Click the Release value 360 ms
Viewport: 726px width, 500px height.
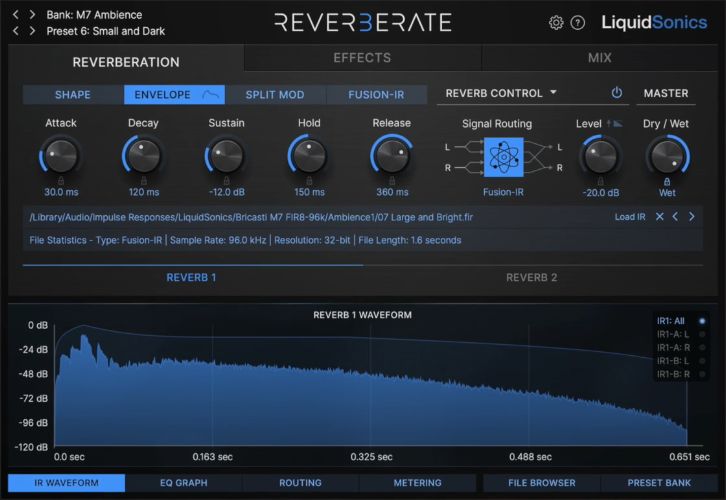coord(392,192)
